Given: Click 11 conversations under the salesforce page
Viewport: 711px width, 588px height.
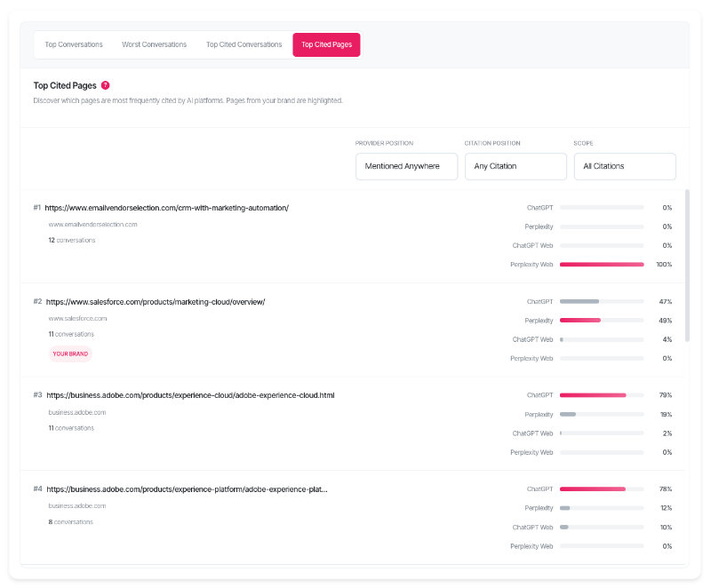Looking at the screenshot, I should click(71, 334).
